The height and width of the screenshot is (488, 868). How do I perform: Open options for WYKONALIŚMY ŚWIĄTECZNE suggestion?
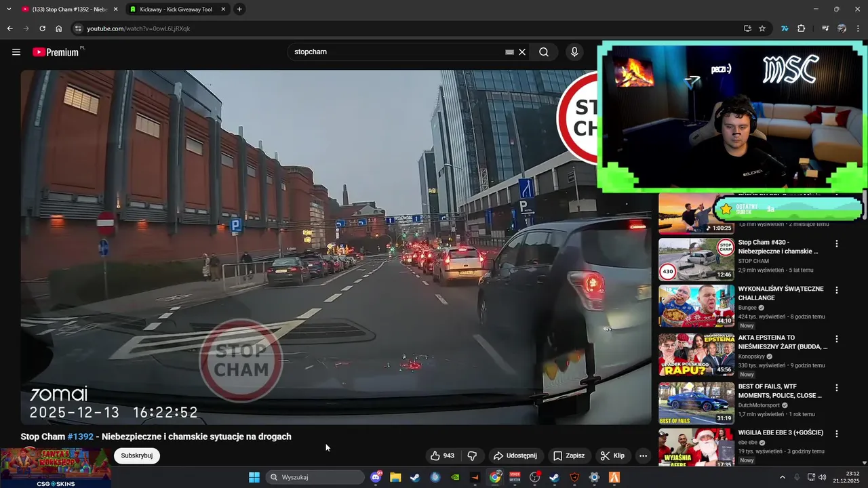[x=837, y=290]
